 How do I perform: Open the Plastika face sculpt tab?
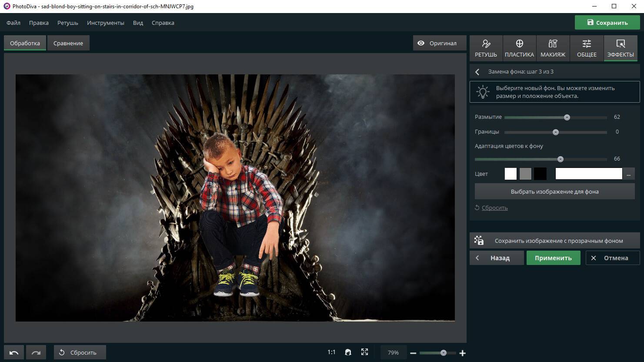[519, 48]
